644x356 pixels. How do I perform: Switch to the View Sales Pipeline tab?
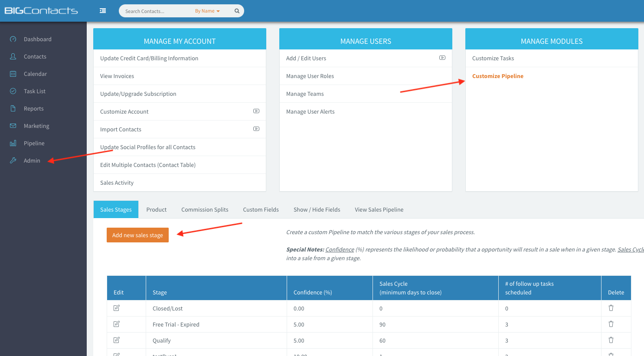(x=379, y=209)
